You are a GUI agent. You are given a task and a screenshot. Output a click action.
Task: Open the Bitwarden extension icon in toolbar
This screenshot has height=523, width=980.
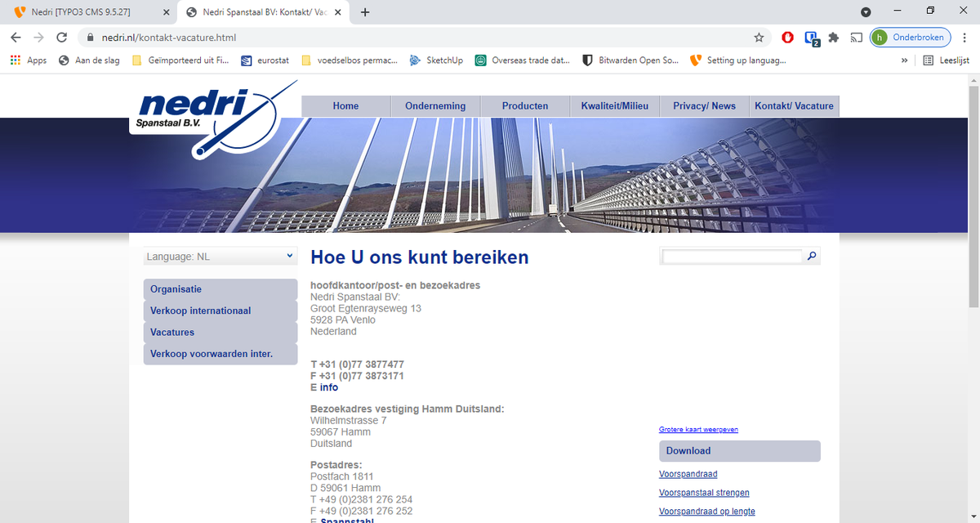coord(811,38)
